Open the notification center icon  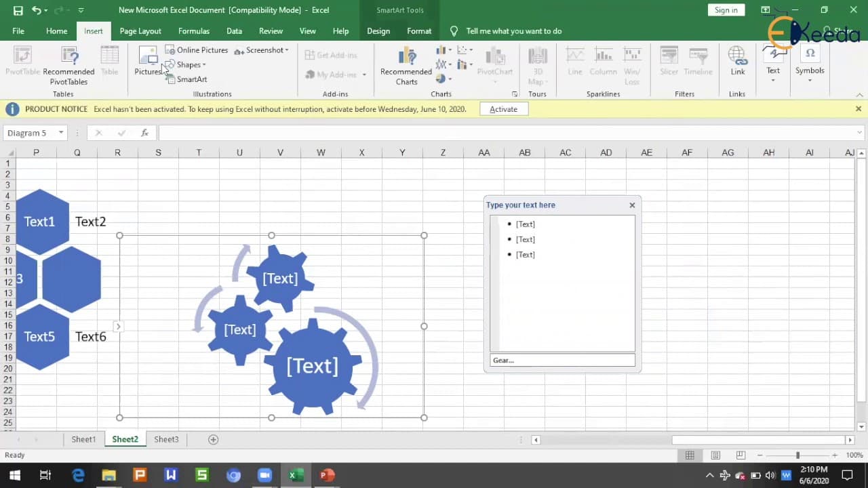pos(847,475)
